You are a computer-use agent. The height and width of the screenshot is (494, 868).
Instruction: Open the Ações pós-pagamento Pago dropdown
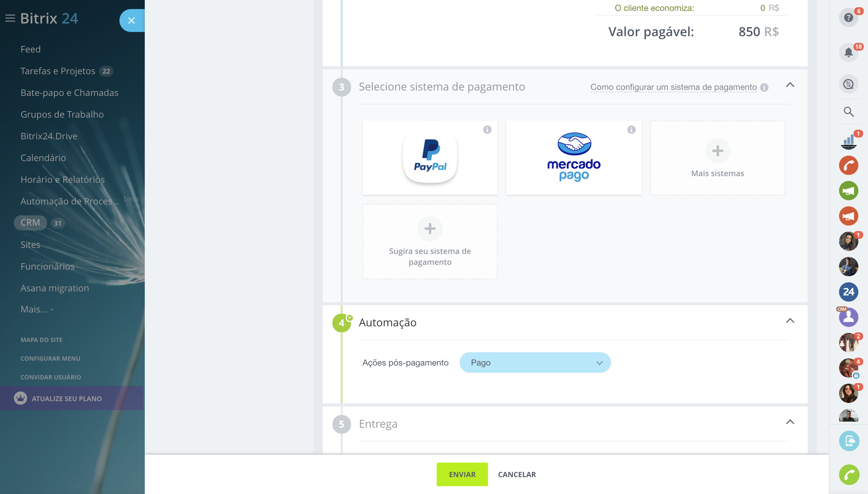[535, 363]
